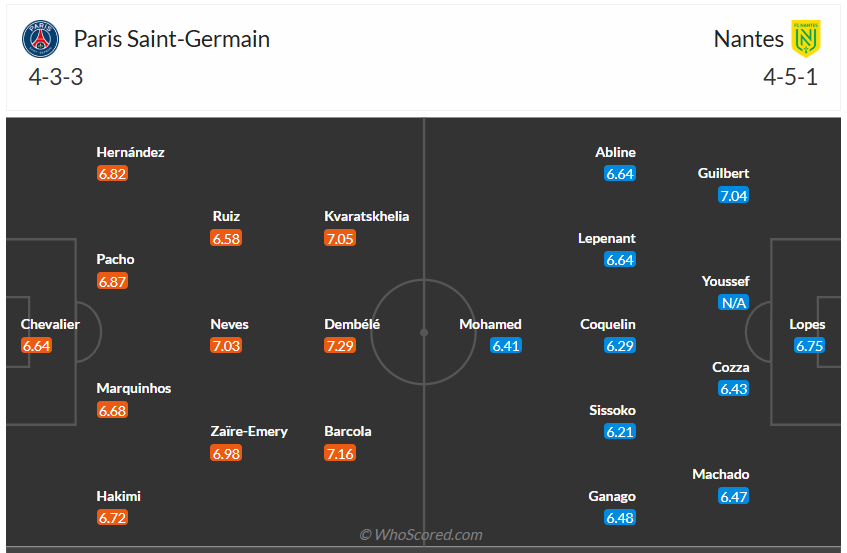The image size is (847, 553).
Task: Open the Paris Saint-Germain team link
Action: point(172,39)
